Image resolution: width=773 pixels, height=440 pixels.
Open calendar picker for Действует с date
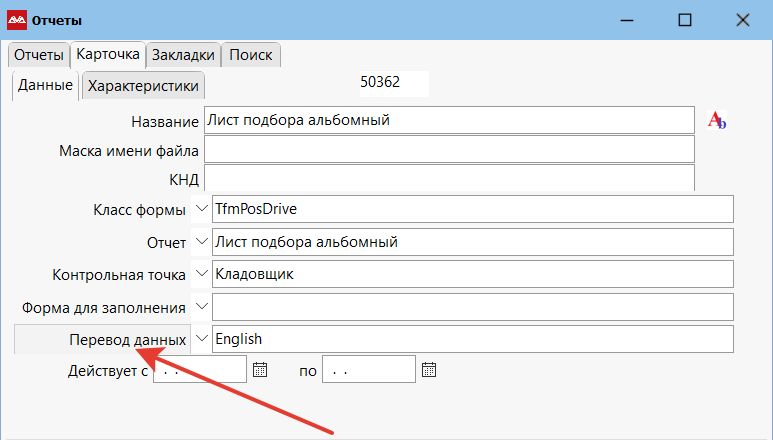click(x=260, y=369)
